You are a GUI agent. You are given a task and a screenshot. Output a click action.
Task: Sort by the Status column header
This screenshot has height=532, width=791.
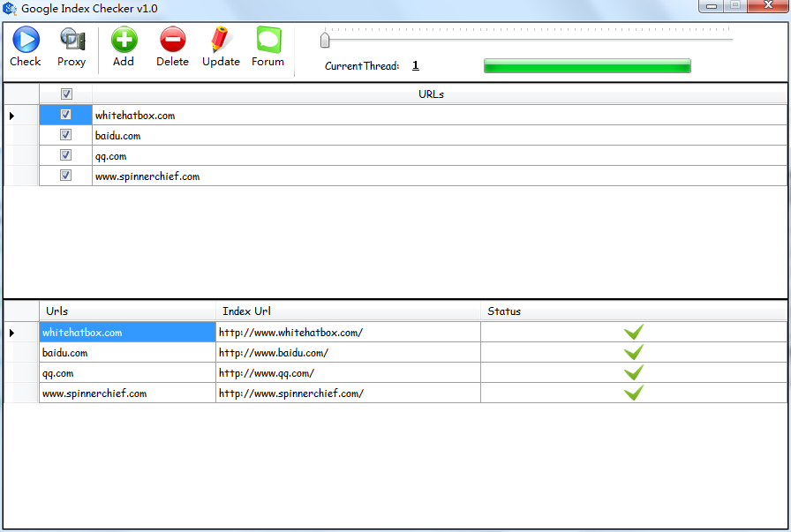pyautogui.click(x=504, y=311)
